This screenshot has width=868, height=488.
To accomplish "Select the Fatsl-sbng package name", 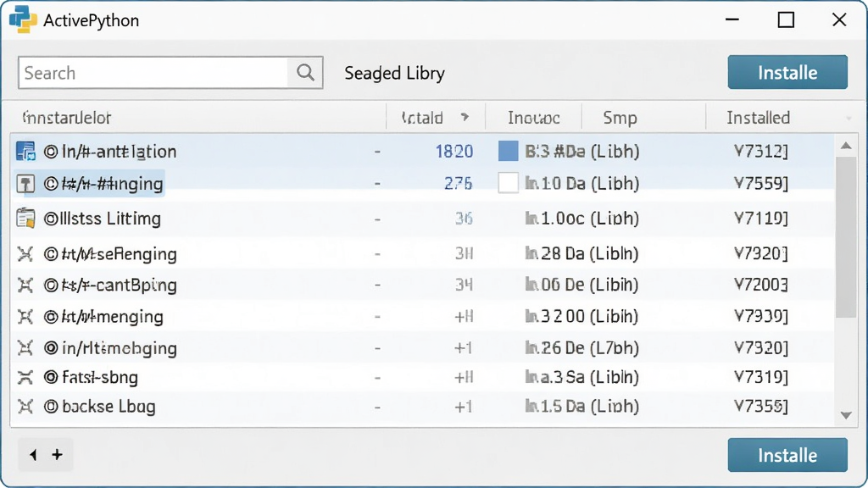I will click(x=100, y=377).
